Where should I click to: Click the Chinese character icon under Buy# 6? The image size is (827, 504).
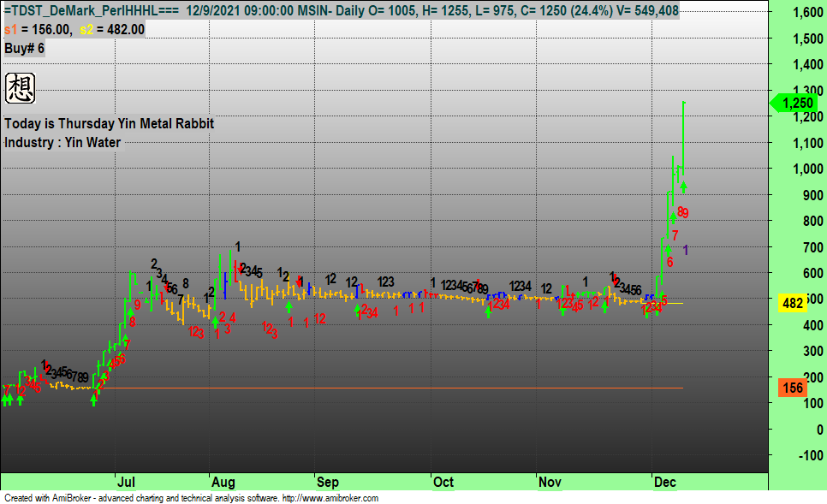(20, 88)
